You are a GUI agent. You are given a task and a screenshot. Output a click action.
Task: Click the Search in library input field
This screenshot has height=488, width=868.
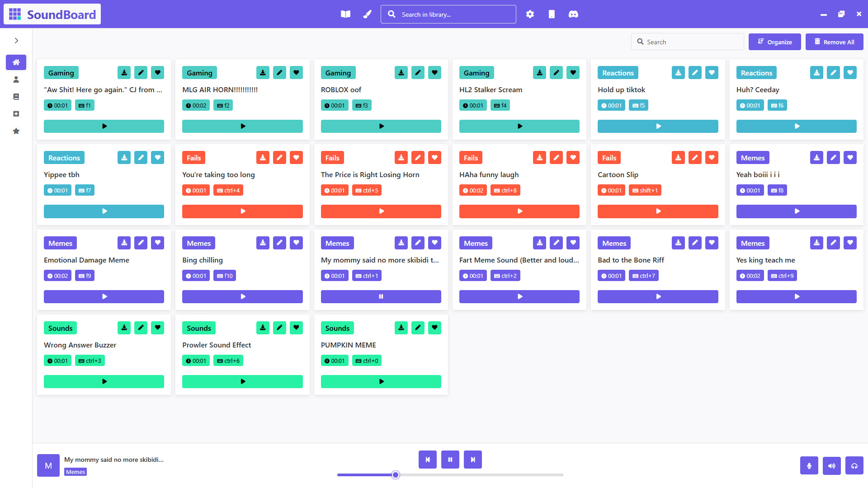pyautogui.click(x=448, y=14)
